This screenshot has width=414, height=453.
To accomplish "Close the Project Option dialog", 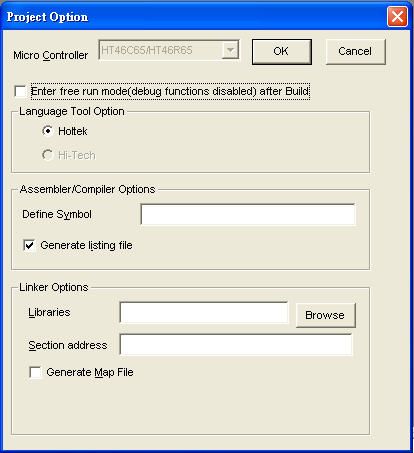I will coord(397,17).
